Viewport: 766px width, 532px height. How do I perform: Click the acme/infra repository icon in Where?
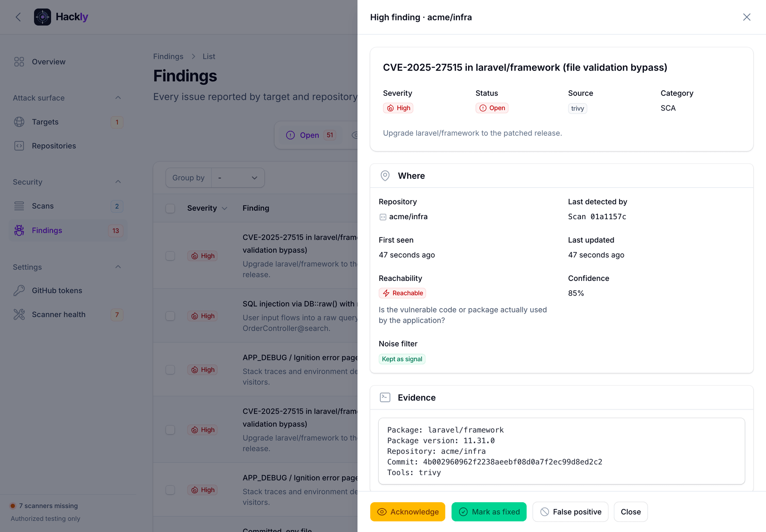(x=383, y=217)
